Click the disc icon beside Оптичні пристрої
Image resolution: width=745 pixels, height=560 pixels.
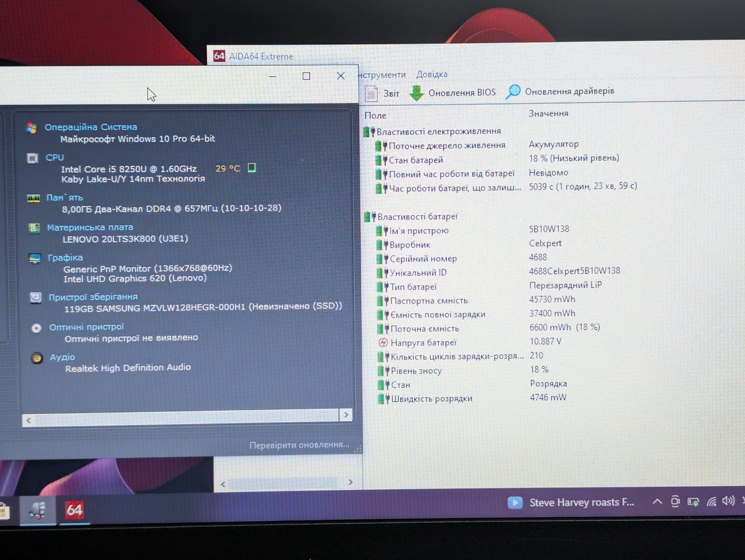point(36,328)
